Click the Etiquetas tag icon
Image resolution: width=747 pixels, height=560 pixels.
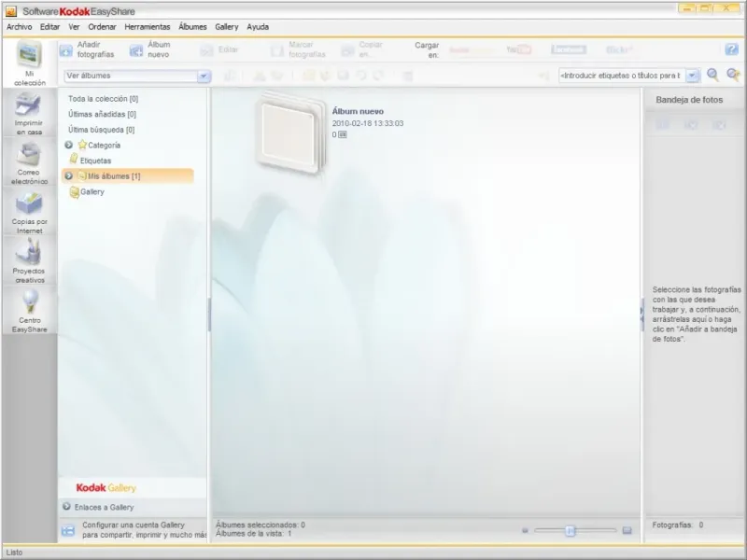click(x=74, y=159)
